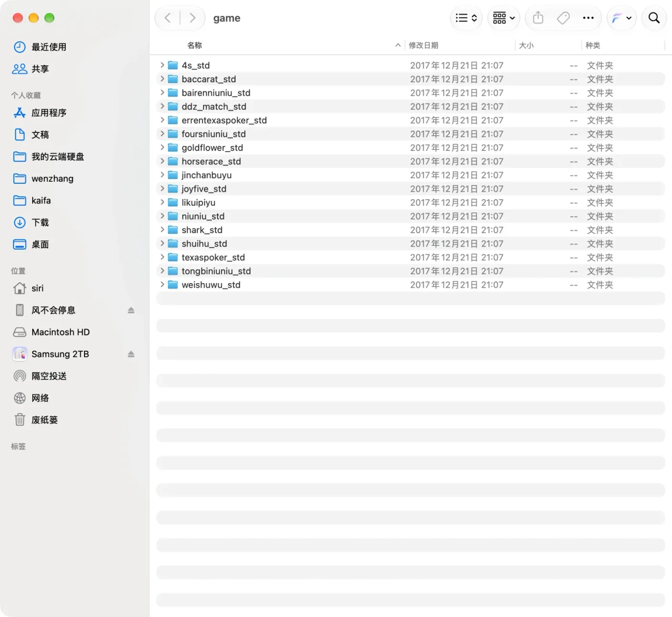The image size is (672, 617).
Task: Select the horserace_std folder row
Action: click(411, 161)
